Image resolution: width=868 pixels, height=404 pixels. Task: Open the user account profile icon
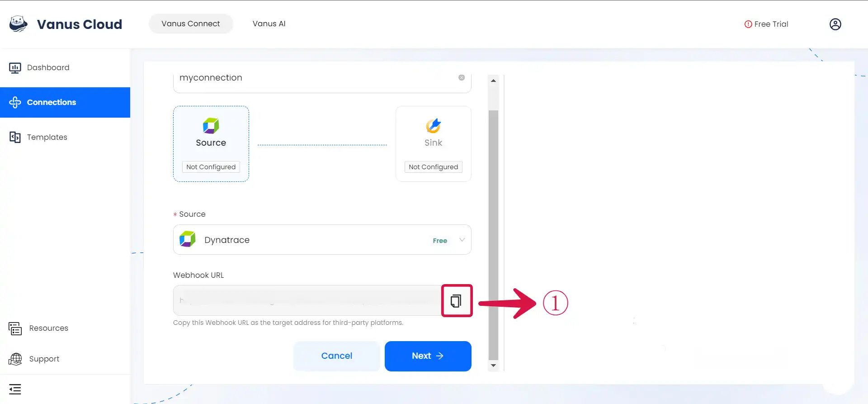pos(835,24)
